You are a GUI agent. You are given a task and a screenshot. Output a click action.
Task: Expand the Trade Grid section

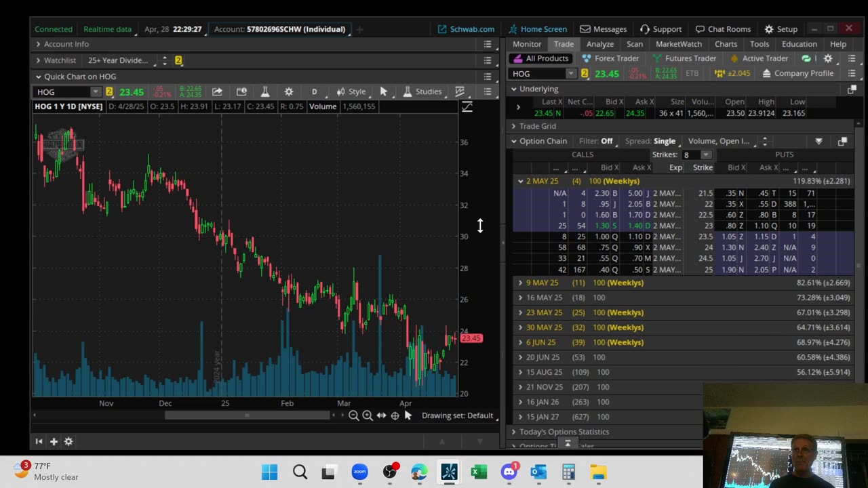point(514,126)
